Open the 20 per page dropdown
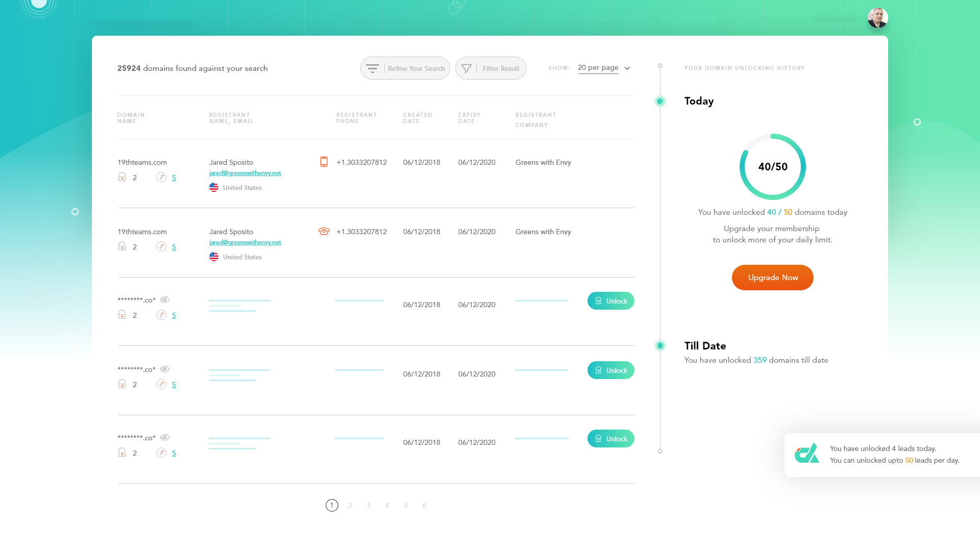Viewport: 980px width, 551px height. click(604, 68)
